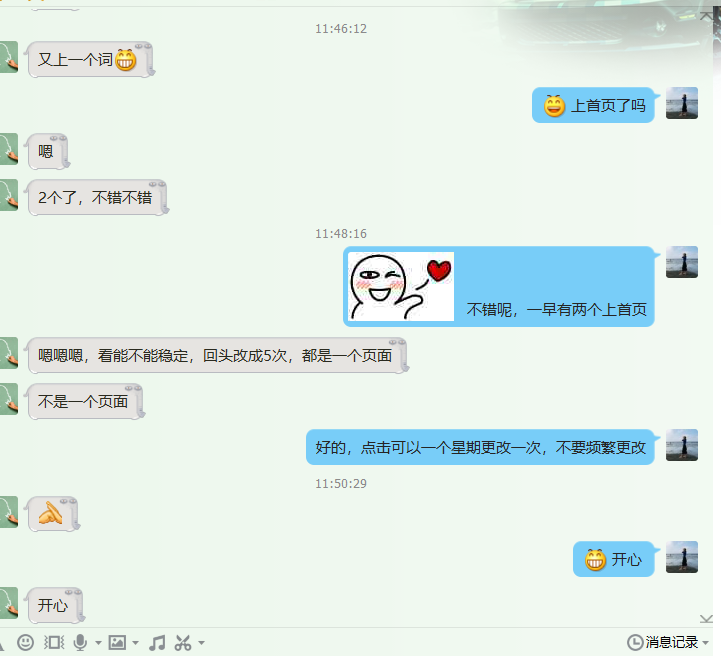Click contact avatar next to 嗯嗯嗯 message
Image resolution: width=721 pixels, height=656 pixels.
click(x=8, y=353)
